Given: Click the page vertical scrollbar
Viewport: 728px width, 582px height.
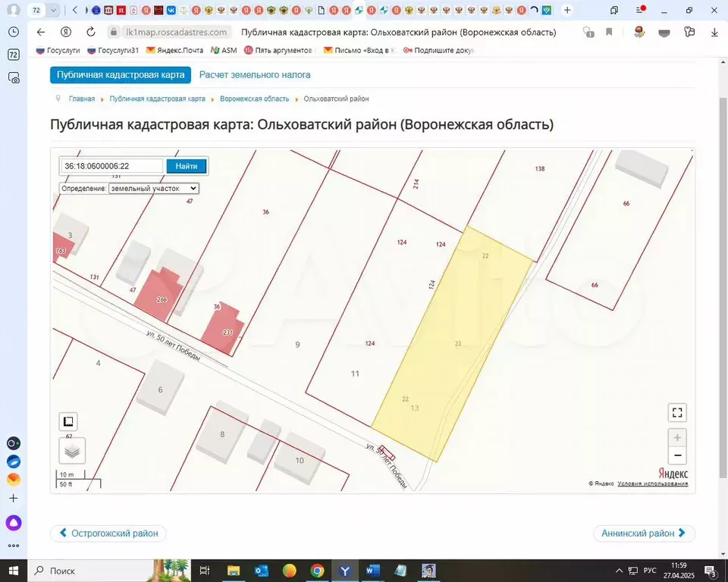Looking at the screenshot, I should (x=723, y=288).
